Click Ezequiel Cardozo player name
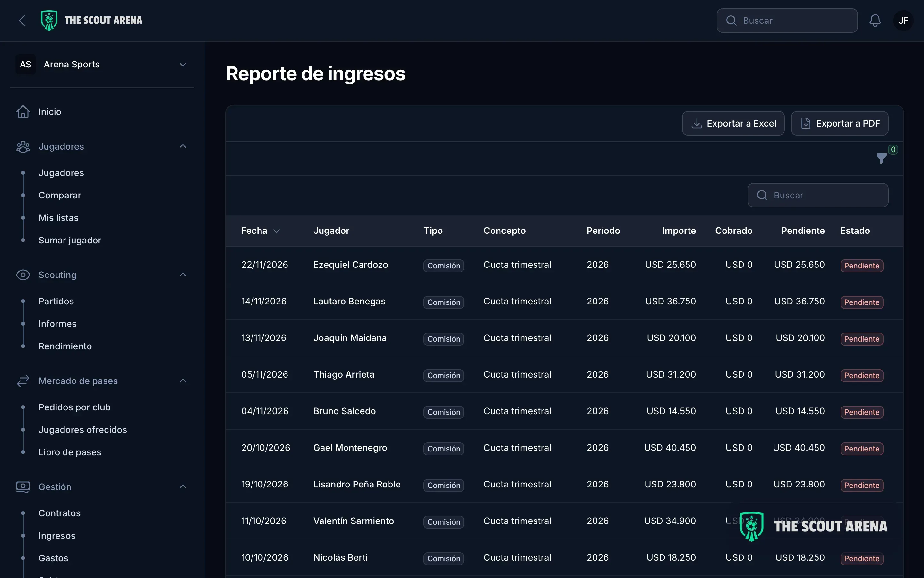 pos(350,265)
